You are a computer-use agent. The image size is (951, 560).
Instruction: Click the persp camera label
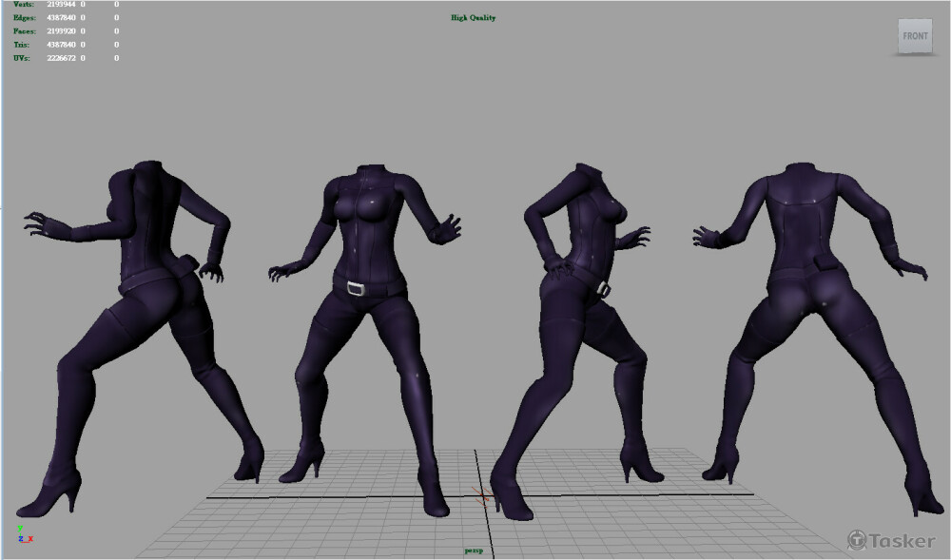pos(475,550)
